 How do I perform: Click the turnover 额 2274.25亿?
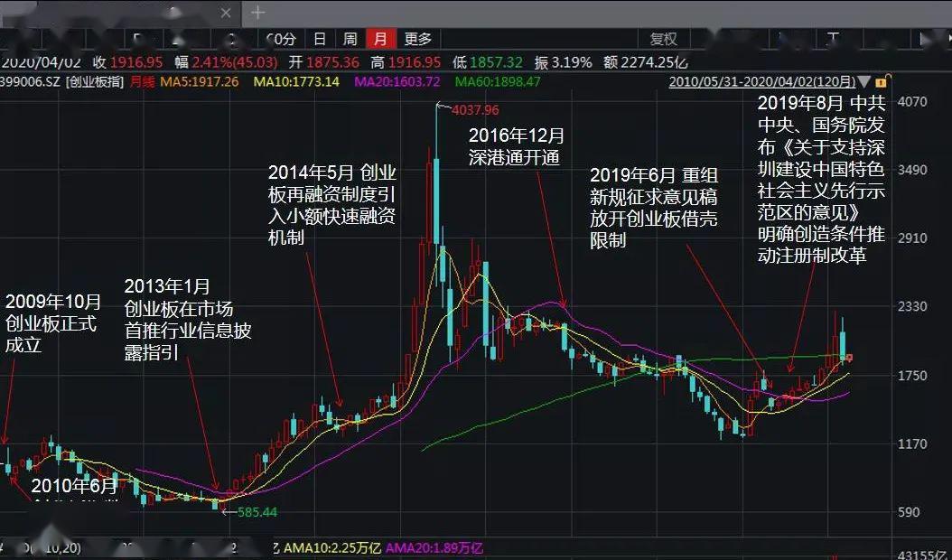[646, 62]
